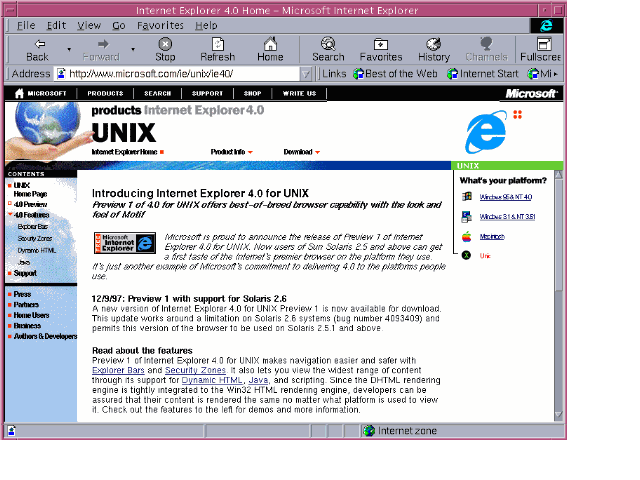Click the status bar page icon
Screen dimensions: 640x480
tap(11, 431)
